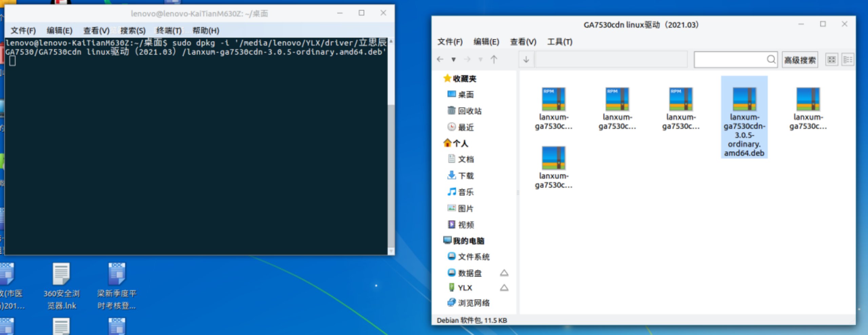The image size is (868, 335).
Task: Minimize the terminal window
Action: (340, 13)
